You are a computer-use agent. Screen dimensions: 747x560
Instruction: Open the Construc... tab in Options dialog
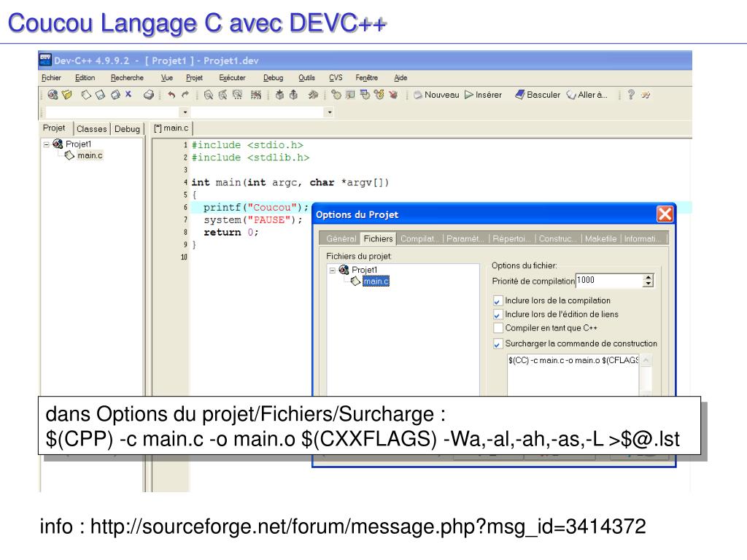pos(557,239)
